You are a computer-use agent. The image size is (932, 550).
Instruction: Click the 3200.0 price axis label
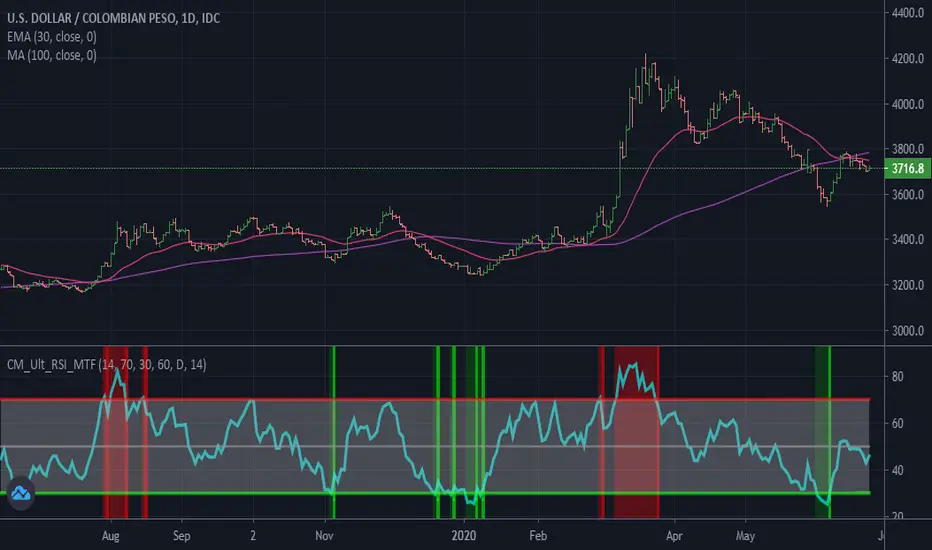coord(908,285)
